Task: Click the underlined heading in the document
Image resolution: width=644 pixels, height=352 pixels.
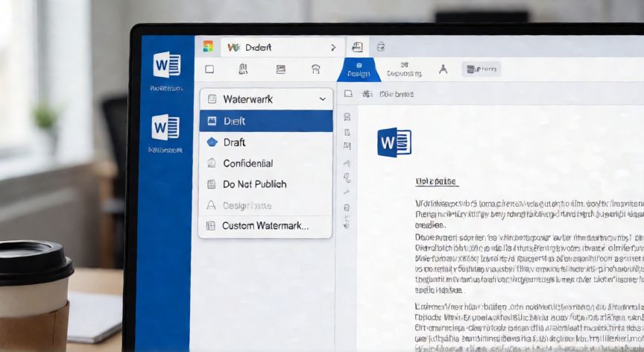Action: coord(437,181)
